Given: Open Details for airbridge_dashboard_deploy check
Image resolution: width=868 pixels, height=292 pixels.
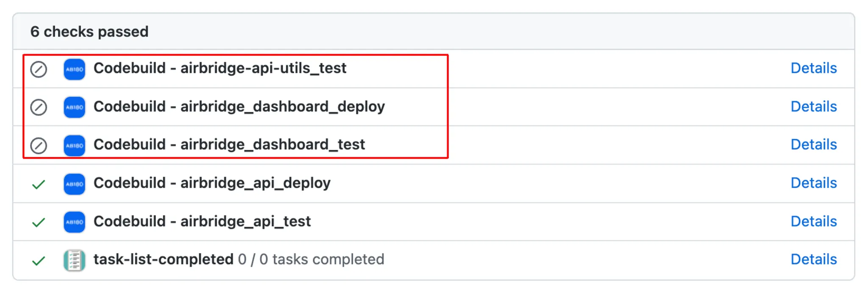Looking at the screenshot, I should (x=813, y=107).
